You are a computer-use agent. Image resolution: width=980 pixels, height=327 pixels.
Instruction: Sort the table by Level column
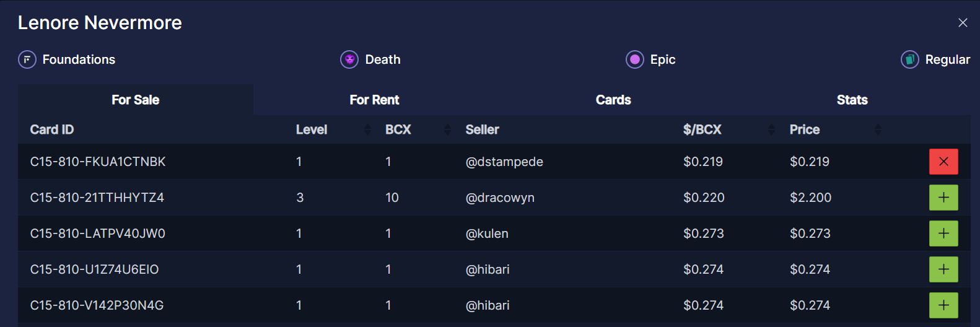coord(367,129)
